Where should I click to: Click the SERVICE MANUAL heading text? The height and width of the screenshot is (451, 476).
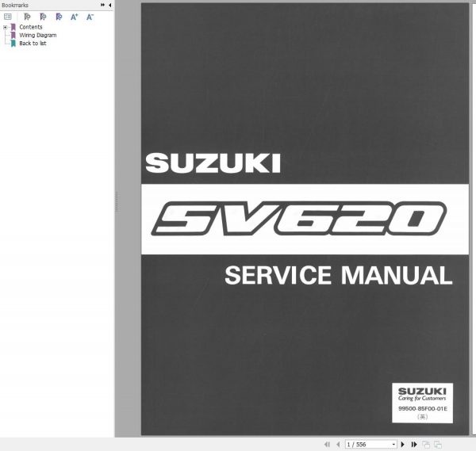click(339, 275)
